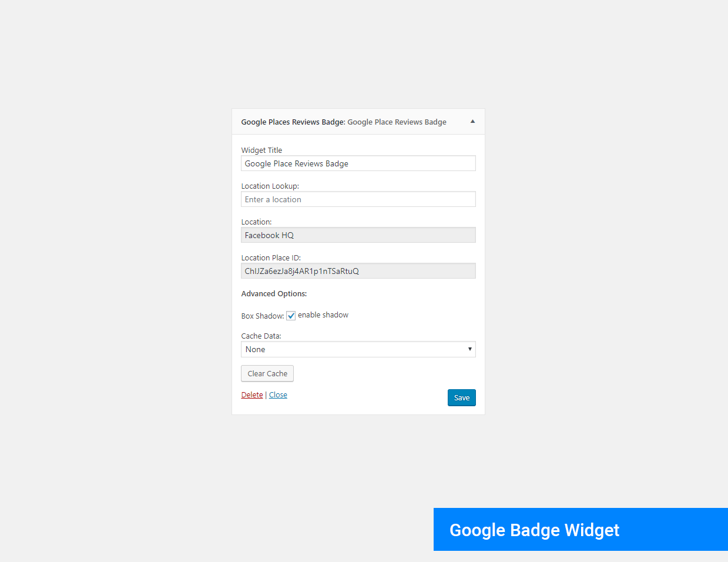Click the 'Advanced Options:' heading
This screenshot has width=728, height=562.
(274, 294)
